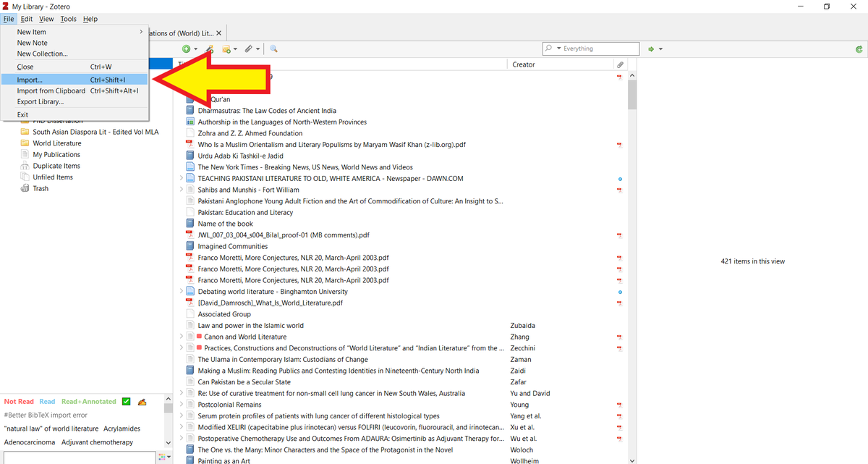Close the (World) Lit... reader tab

coord(219,33)
